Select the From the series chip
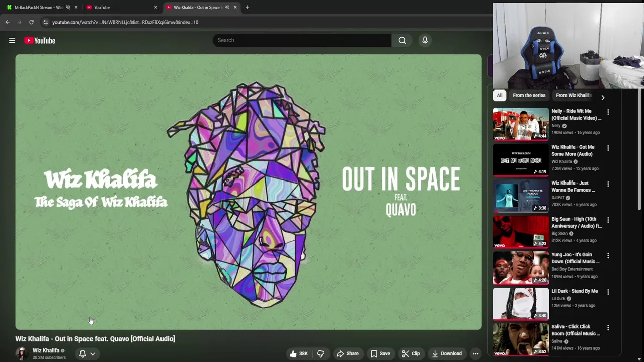Screen dimensions: 644x362 [x=529, y=95]
